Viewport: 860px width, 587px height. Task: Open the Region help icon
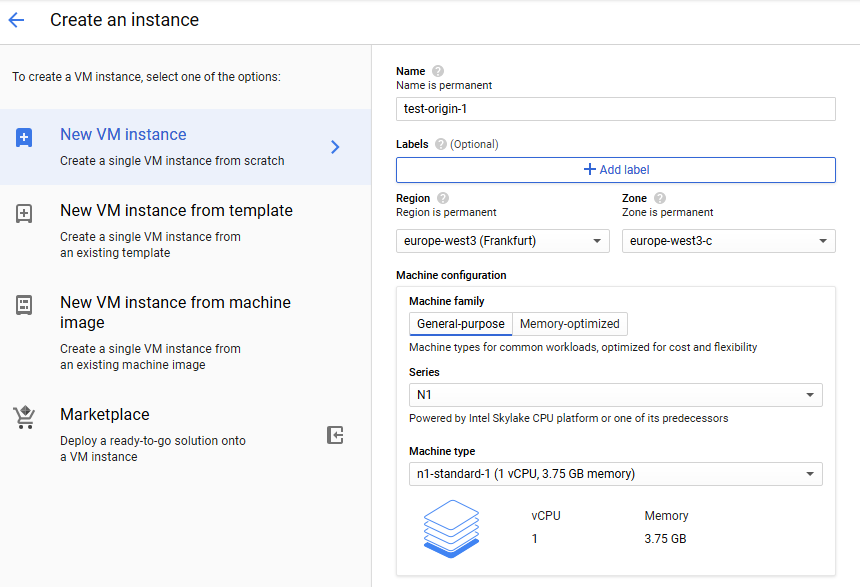pyautogui.click(x=443, y=198)
